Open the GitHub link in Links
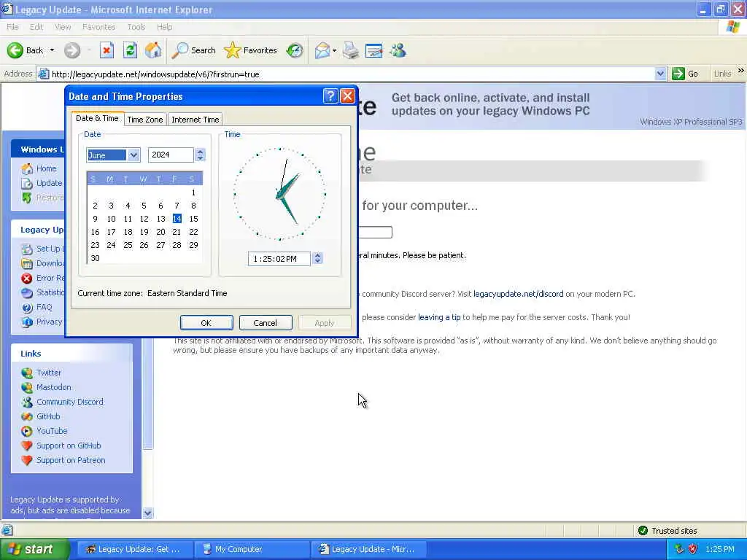Image resolution: width=747 pixels, height=560 pixels. [48, 416]
